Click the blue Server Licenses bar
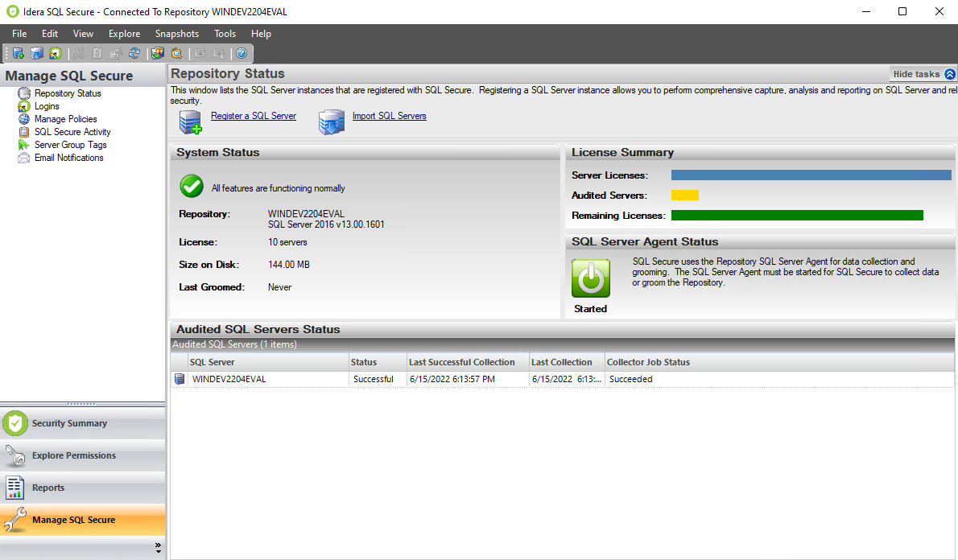The height and width of the screenshot is (560, 958). tap(811, 175)
